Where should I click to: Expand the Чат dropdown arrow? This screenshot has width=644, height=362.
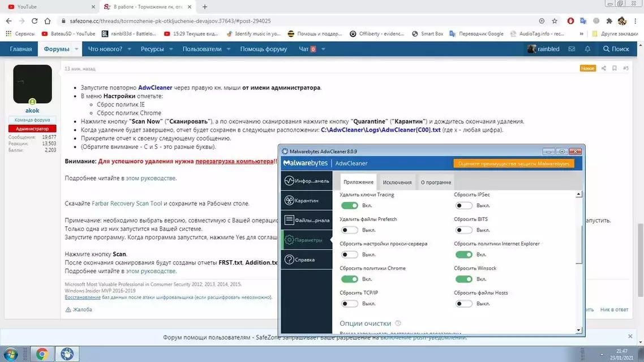(x=323, y=49)
